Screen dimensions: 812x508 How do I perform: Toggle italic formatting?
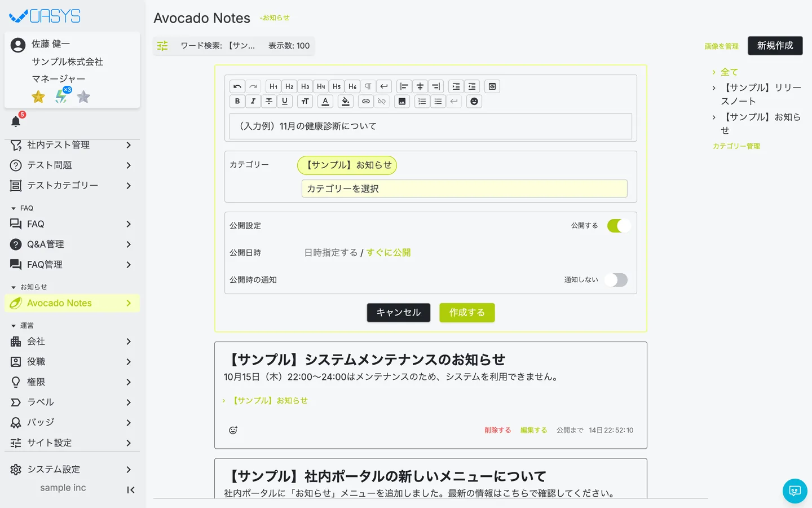coord(253,102)
